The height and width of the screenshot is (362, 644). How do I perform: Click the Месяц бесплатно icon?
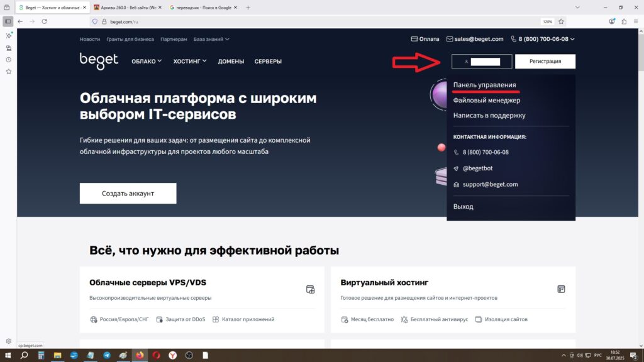[345, 319]
